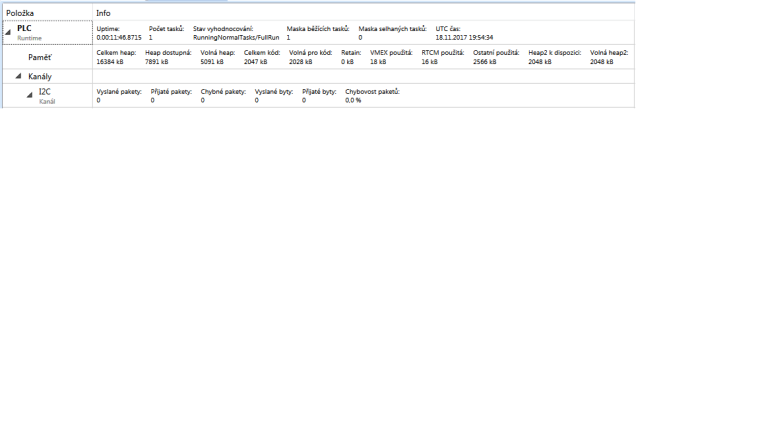Click the Položka column header
Viewport: 760px width, 428px height.
coord(20,12)
